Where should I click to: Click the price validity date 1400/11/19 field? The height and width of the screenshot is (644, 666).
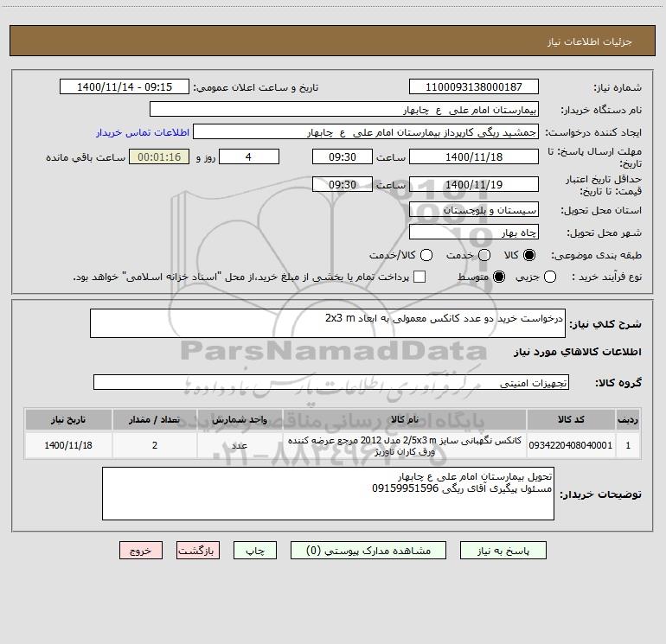(x=474, y=184)
